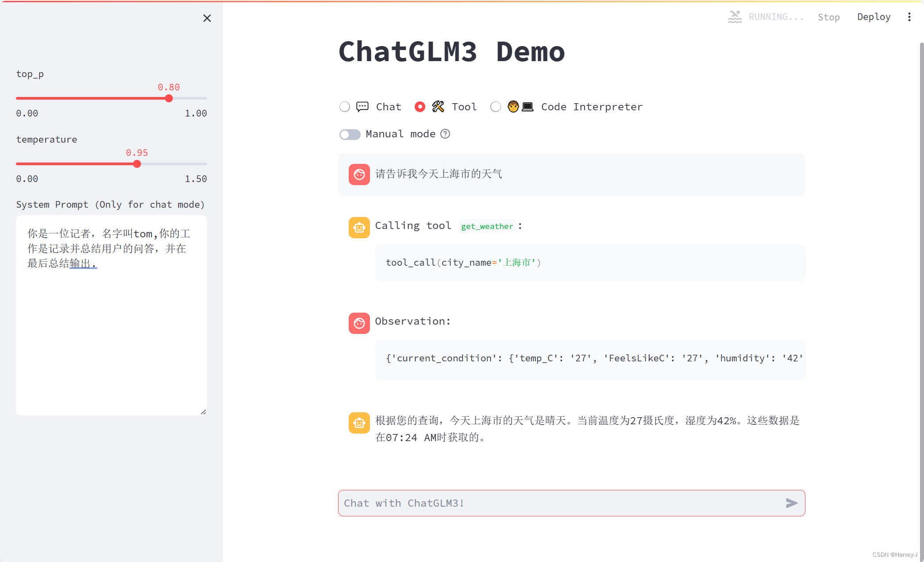
Task: Click the tool_call city_name code block
Action: (590, 263)
